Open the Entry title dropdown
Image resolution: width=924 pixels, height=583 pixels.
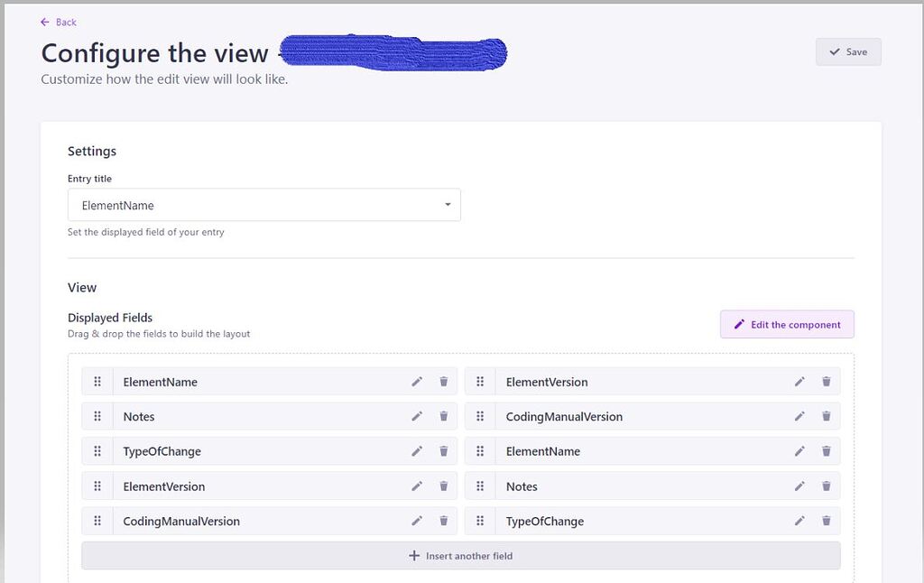(446, 205)
